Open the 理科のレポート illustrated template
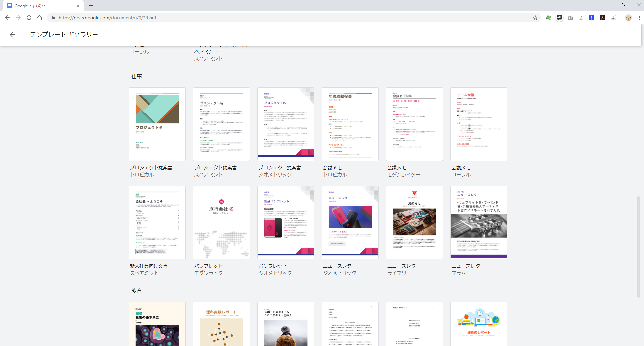 [479, 324]
